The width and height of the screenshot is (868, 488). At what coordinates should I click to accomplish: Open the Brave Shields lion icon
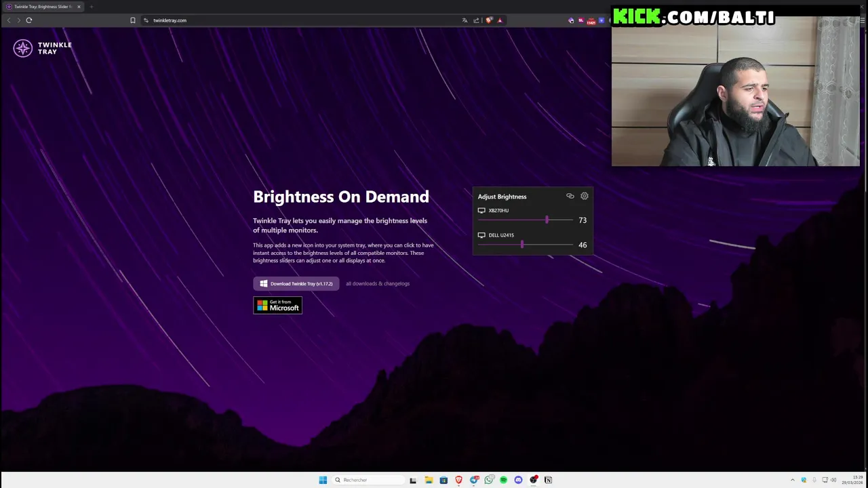[x=489, y=20]
